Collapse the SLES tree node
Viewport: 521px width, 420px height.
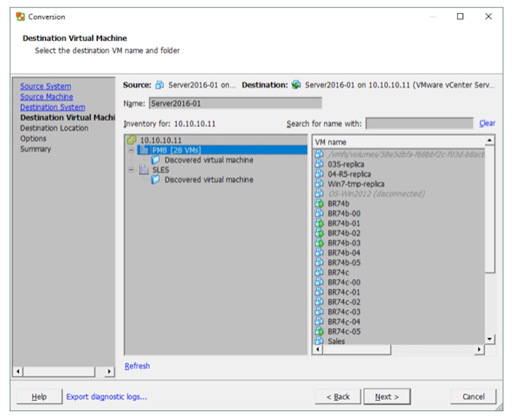tap(131, 170)
